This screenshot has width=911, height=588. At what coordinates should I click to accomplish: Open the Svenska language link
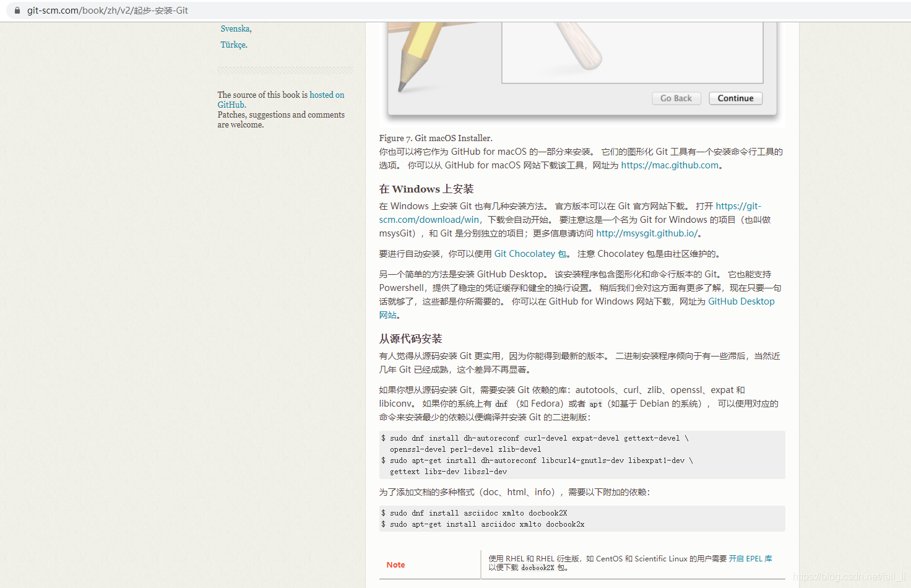[x=235, y=28]
